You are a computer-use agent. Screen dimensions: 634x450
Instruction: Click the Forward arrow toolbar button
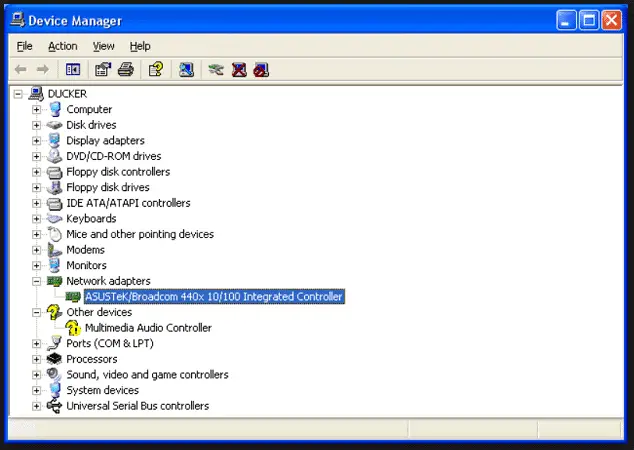pyautogui.click(x=42, y=70)
